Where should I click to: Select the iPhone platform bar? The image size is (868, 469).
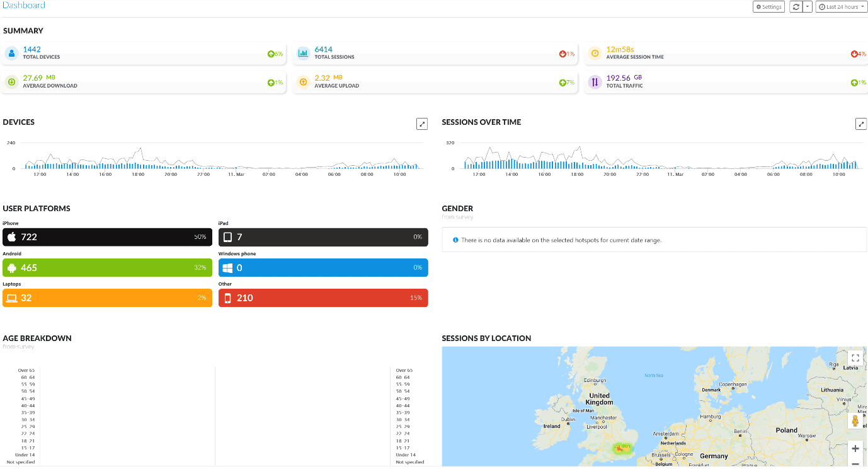[x=107, y=237]
